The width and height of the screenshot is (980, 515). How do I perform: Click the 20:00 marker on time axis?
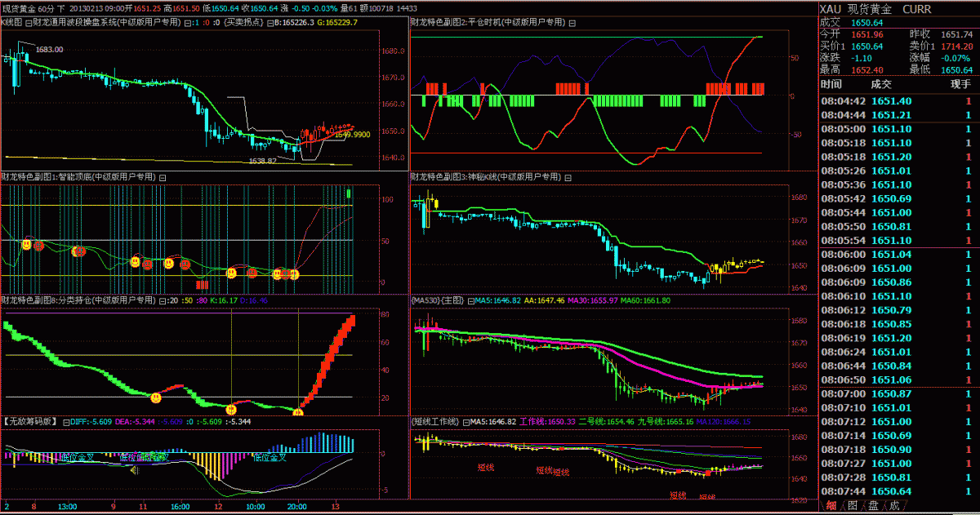pyautogui.click(x=297, y=505)
